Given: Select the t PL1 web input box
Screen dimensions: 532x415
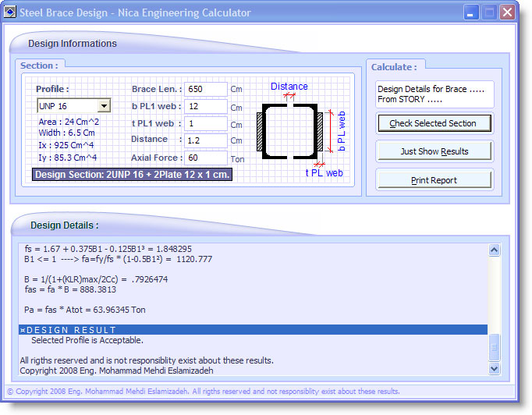Looking at the screenshot, I should click(205, 124).
